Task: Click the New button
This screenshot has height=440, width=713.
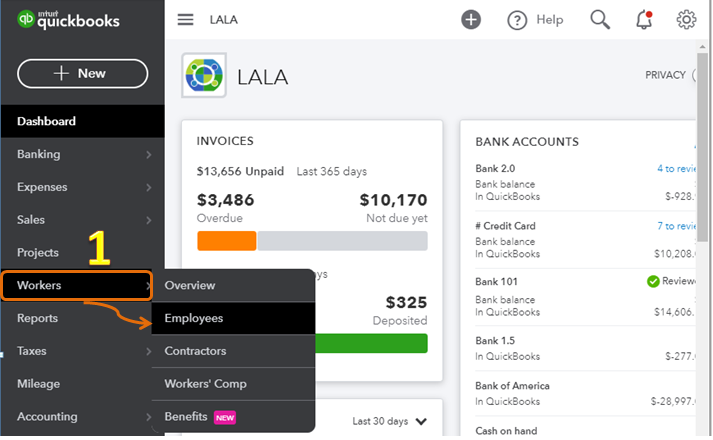Action: (82, 73)
